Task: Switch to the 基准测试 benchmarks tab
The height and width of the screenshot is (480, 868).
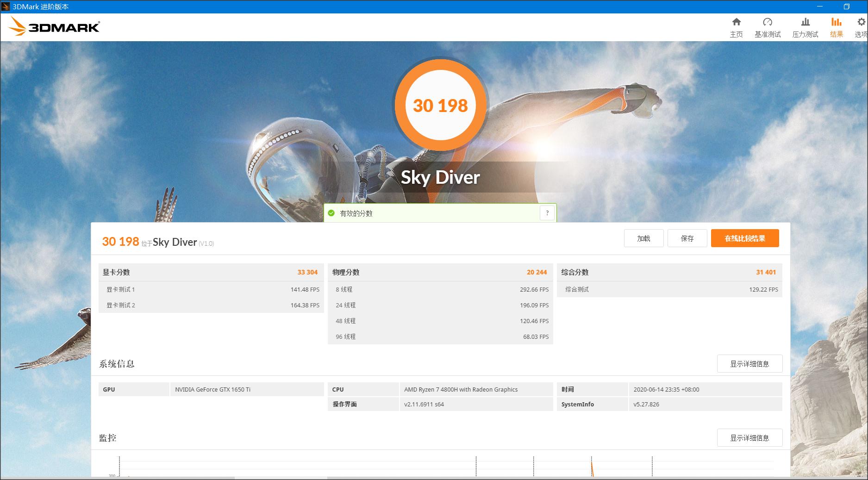Action: [768, 28]
